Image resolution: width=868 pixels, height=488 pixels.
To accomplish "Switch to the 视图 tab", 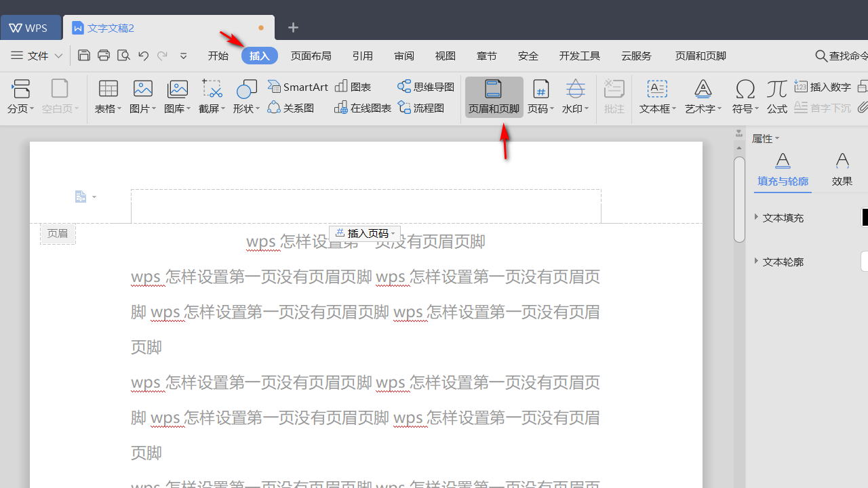I will (x=446, y=56).
